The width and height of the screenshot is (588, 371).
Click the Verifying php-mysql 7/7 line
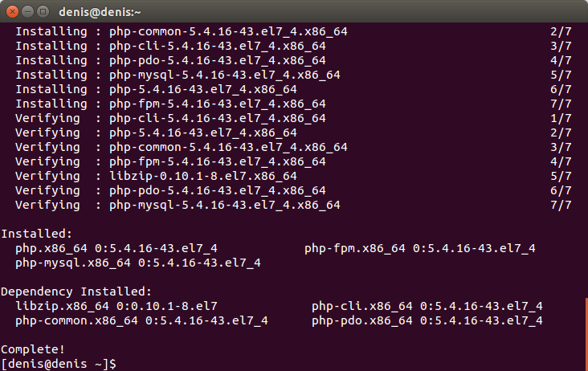coord(293,205)
